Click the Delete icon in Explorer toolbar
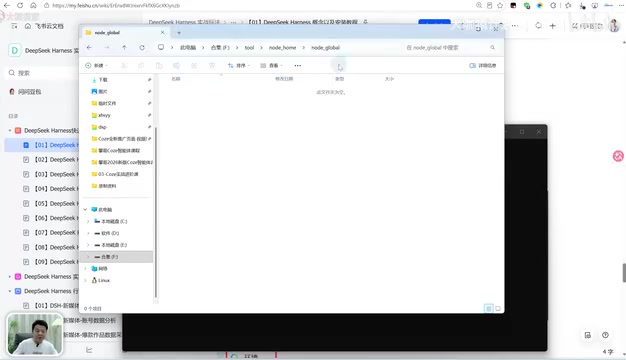 212,65
